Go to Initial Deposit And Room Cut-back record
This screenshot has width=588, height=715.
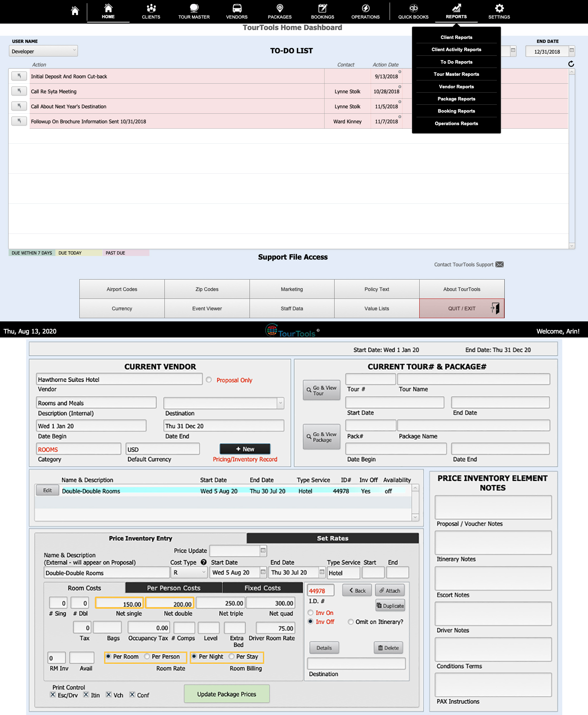19,76
